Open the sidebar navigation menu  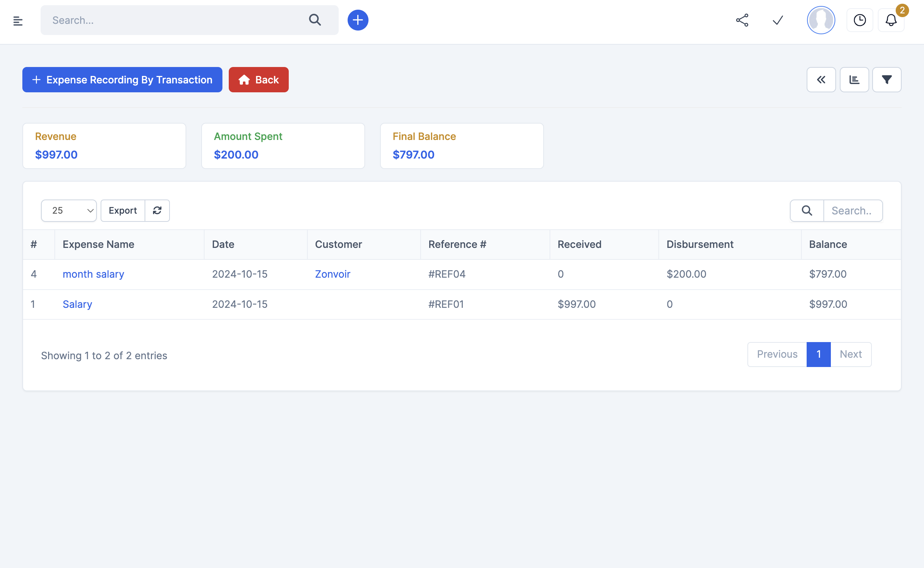[x=17, y=20]
